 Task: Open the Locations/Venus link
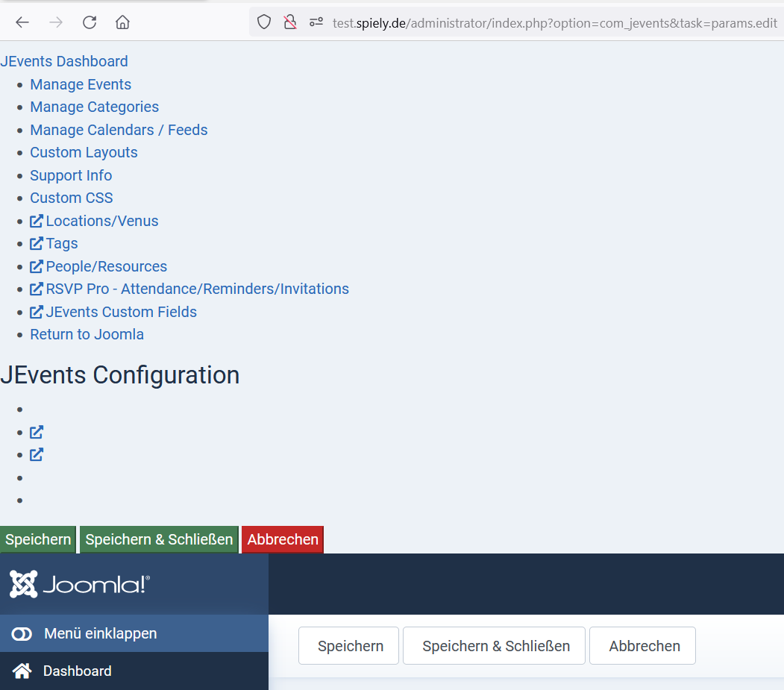tap(102, 221)
